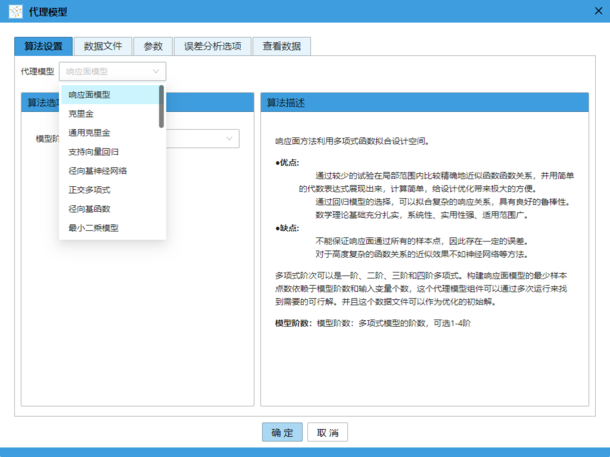Click the 响应面方法利用多项式函数 sentence
Viewport: 610px width, 457px height.
(x=352, y=141)
